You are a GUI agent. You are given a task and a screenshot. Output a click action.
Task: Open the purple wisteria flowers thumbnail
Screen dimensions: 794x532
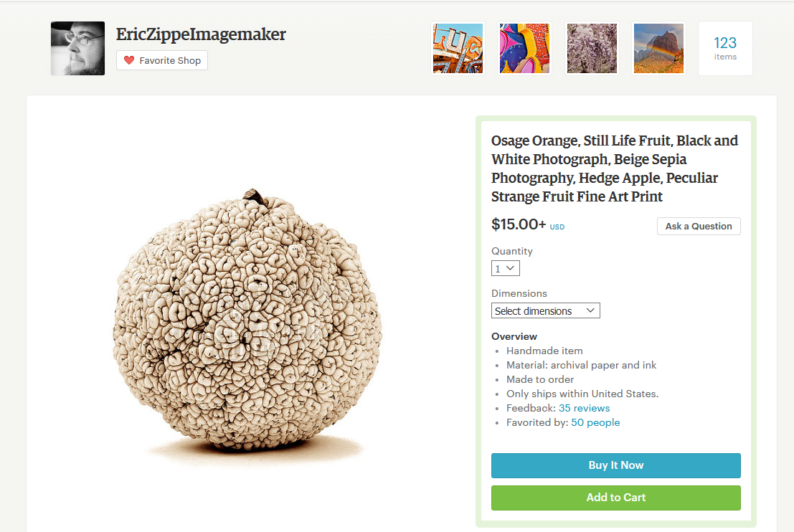pos(592,49)
